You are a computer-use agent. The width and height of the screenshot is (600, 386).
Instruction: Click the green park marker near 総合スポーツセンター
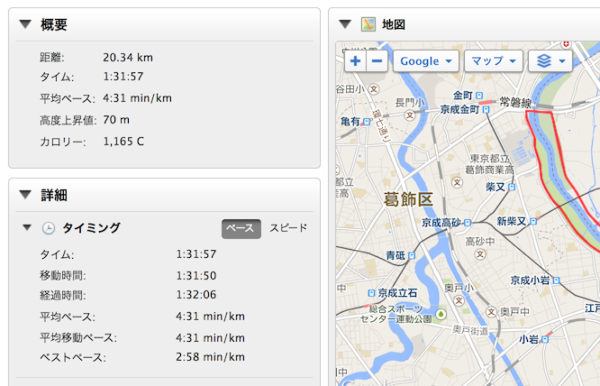pyautogui.click(x=441, y=314)
